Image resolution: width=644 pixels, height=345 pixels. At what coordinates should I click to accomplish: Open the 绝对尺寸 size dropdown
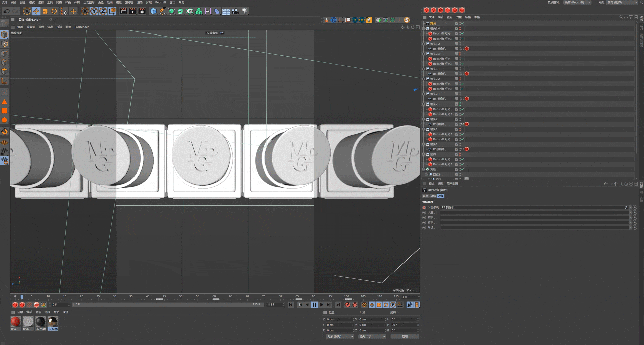point(372,336)
